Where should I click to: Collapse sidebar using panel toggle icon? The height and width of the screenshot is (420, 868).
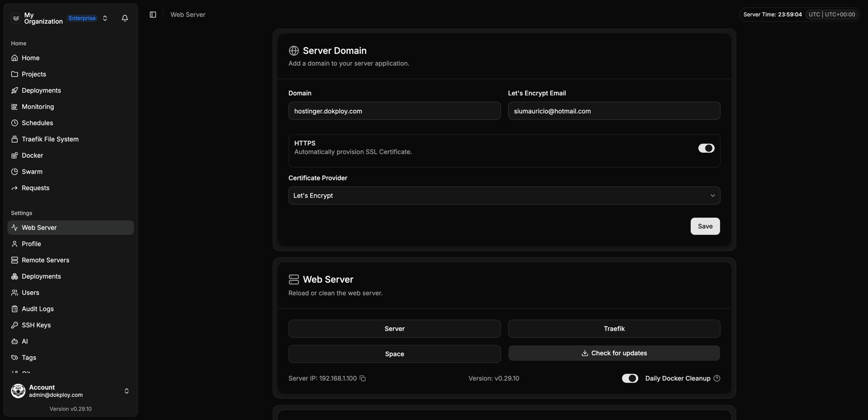pyautogui.click(x=153, y=15)
